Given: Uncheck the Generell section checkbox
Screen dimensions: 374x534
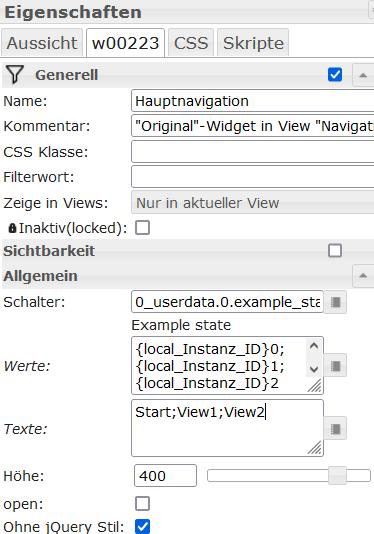Looking at the screenshot, I should (335, 75).
